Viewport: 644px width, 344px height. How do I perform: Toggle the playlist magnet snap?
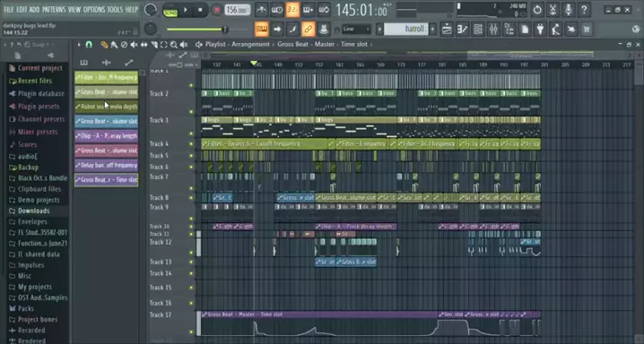pos(88,45)
